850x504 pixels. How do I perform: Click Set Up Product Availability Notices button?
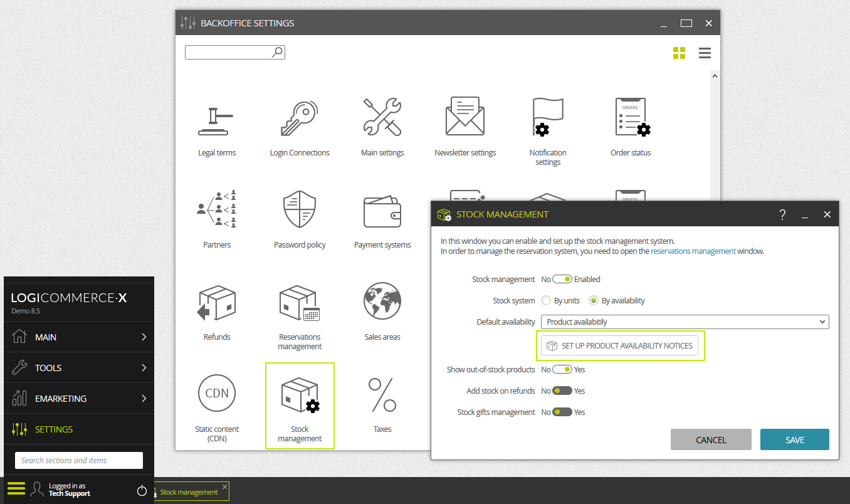click(620, 345)
